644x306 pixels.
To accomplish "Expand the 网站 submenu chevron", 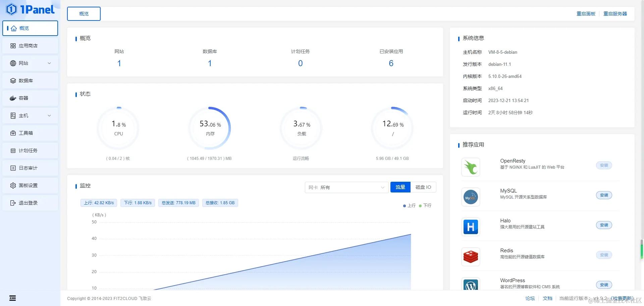I will coord(49,63).
